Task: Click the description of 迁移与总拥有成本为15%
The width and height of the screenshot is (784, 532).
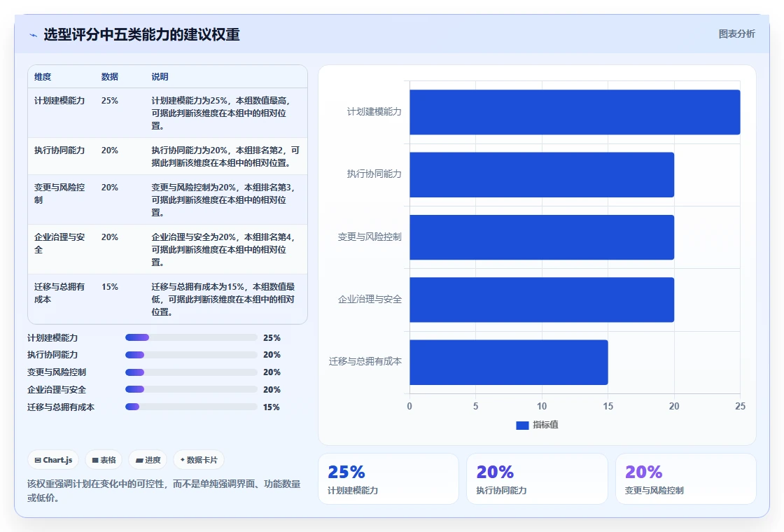Action: click(223, 299)
